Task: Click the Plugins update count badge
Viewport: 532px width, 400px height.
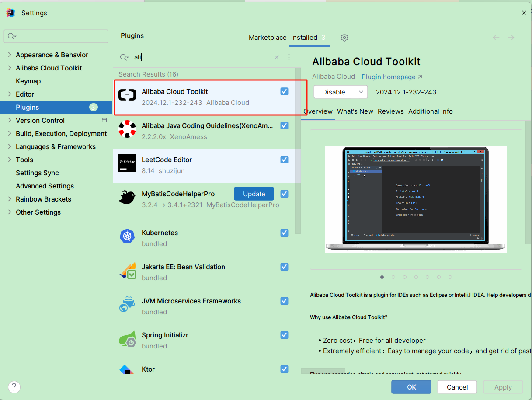Action: [94, 107]
